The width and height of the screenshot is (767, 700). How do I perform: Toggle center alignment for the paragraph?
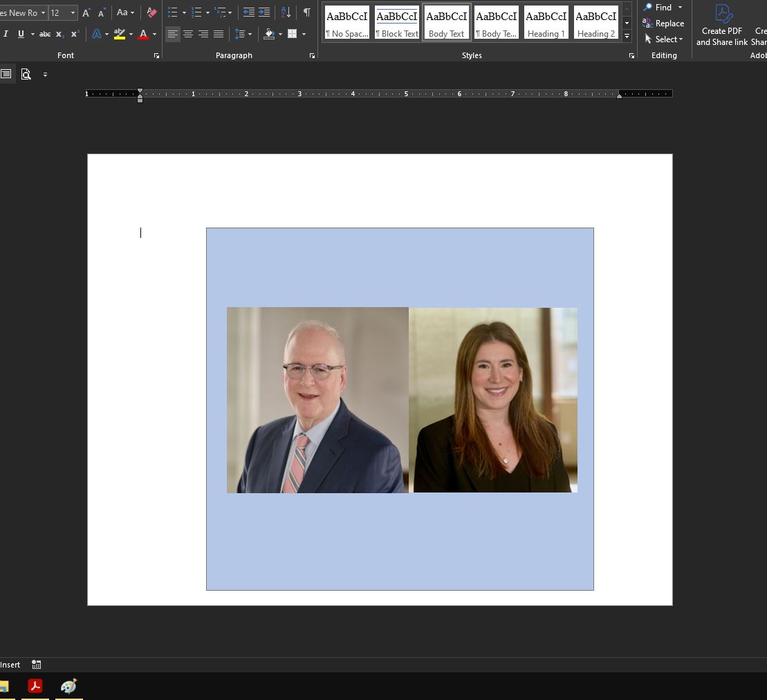point(188,34)
